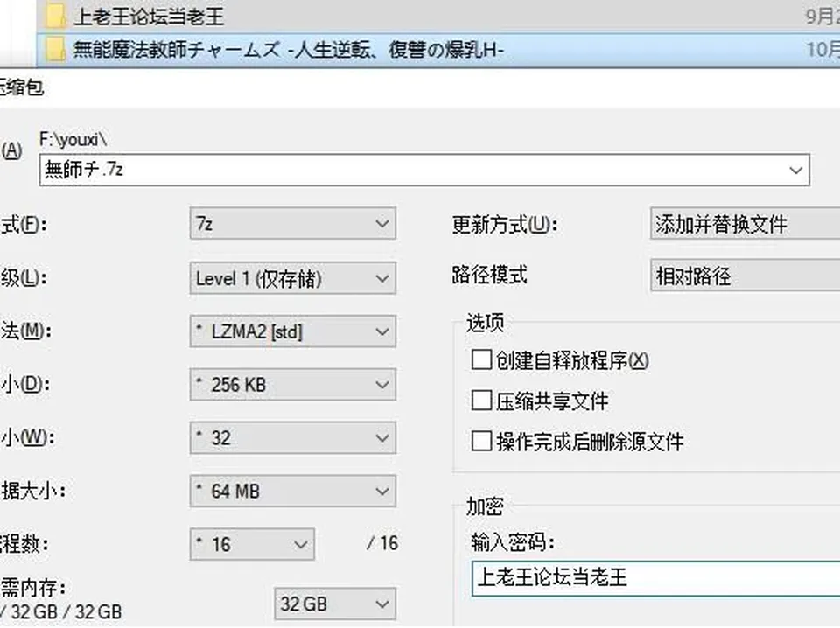
Task: Open the 7z archive format dropdown
Action: pos(292,223)
